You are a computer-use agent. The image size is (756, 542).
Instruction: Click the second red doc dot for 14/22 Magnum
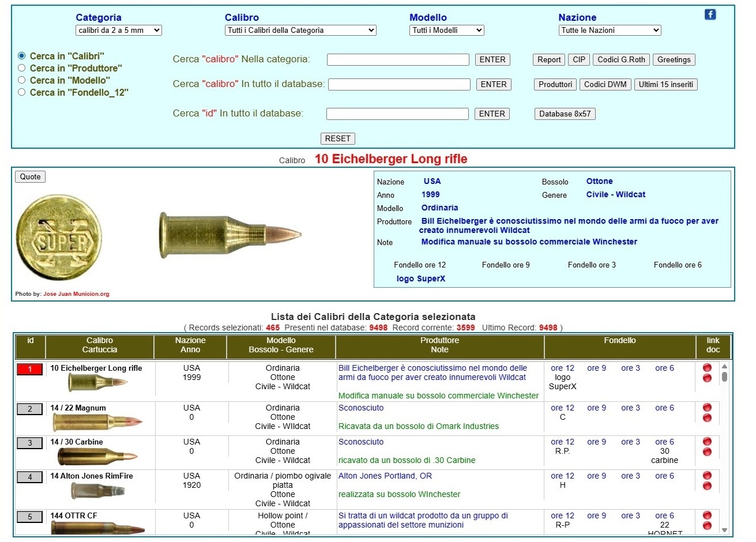tap(707, 418)
